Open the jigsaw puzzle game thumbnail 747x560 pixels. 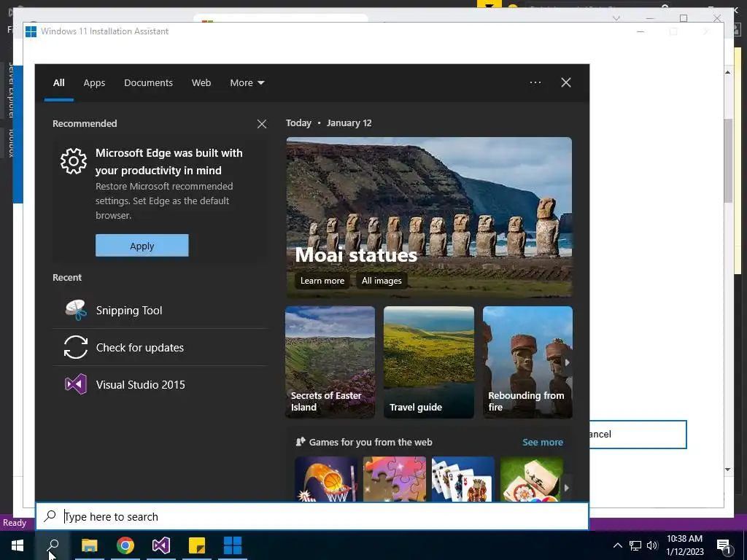click(395, 479)
